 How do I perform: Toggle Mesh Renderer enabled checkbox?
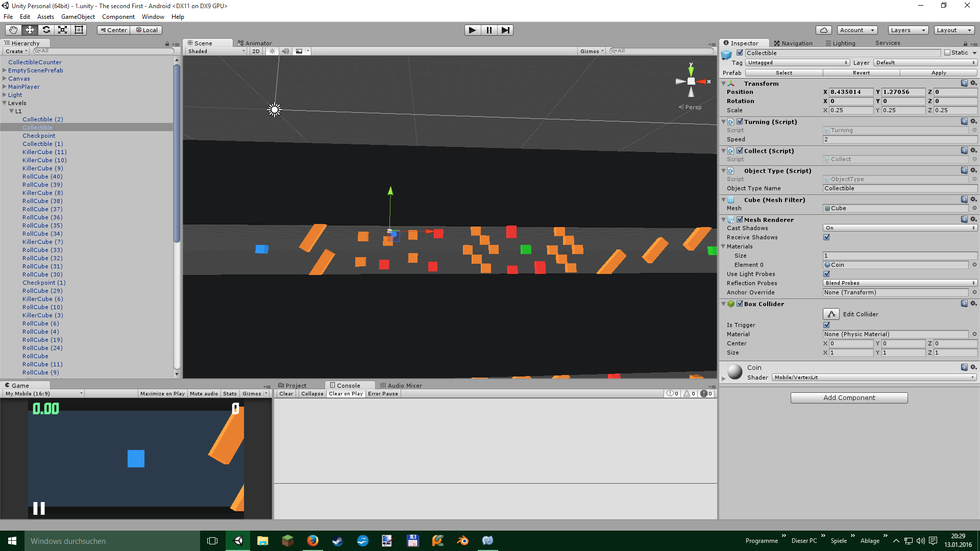coord(740,219)
